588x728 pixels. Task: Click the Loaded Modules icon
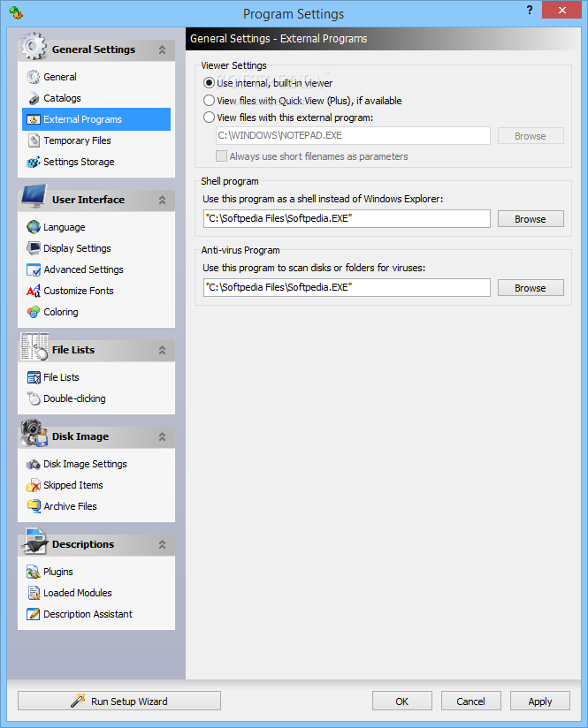click(x=33, y=593)
